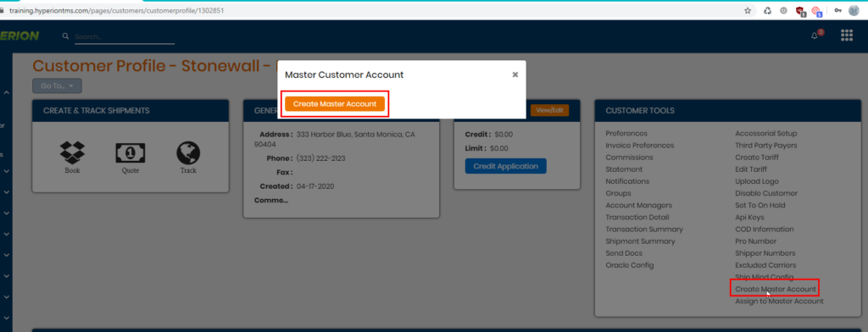Open Accessorial Setup link
868x332 pixels.
[766, 133]
